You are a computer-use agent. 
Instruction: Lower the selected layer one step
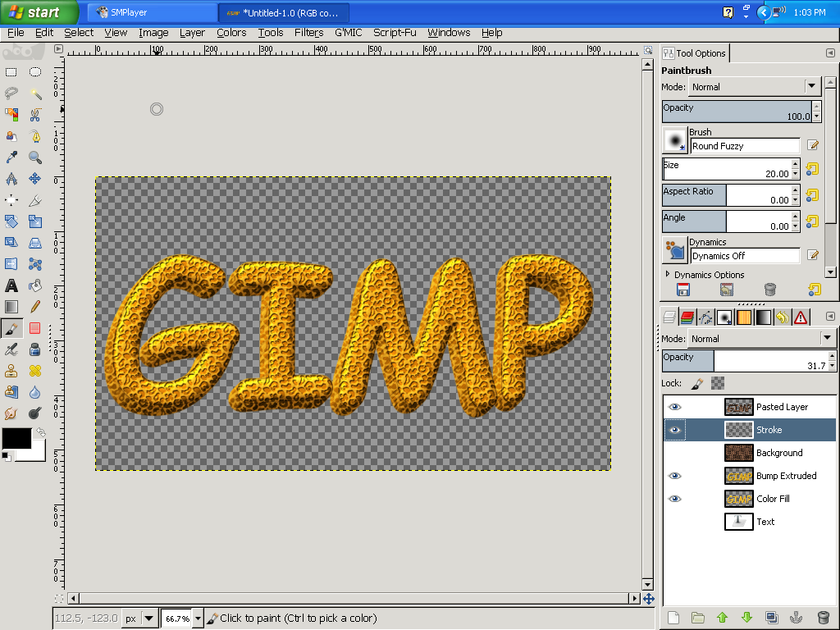point(746,618)
